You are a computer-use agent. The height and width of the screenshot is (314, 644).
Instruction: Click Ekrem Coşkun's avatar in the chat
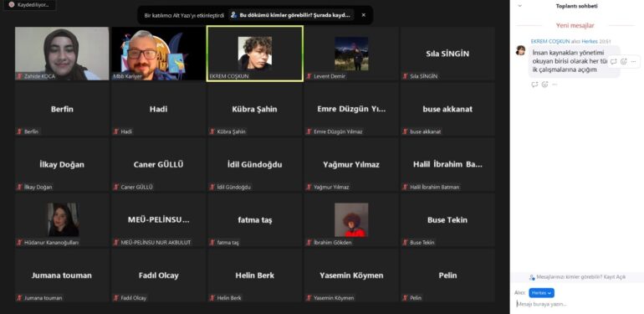[521, 50]
